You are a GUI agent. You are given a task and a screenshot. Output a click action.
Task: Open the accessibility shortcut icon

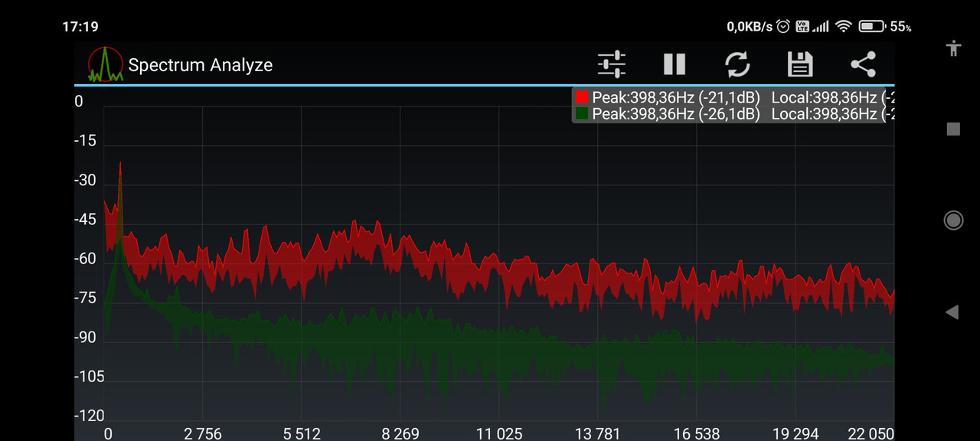tap(953, 48)
